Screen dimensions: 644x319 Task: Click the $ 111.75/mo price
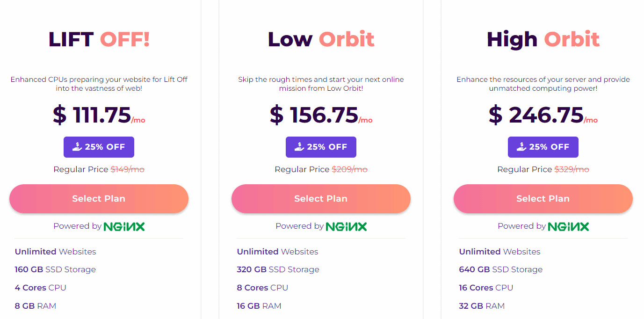(x=99, y=115)
